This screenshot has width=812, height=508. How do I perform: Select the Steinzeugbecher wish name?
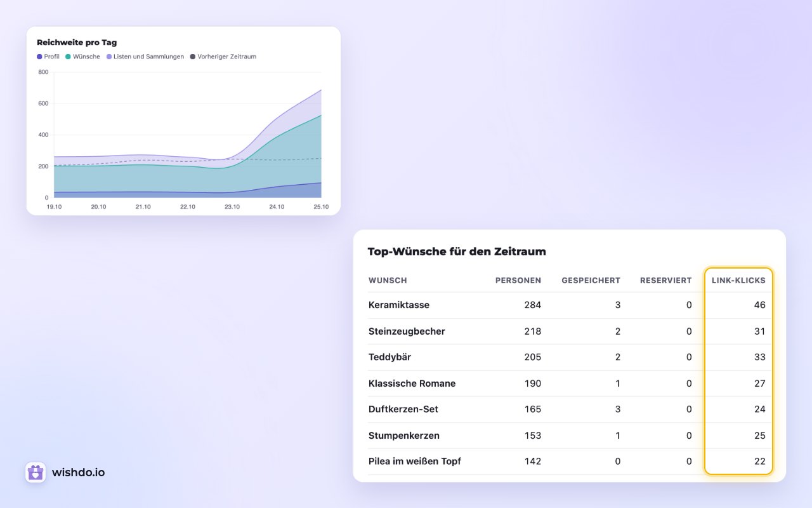(x=407, y=331)
